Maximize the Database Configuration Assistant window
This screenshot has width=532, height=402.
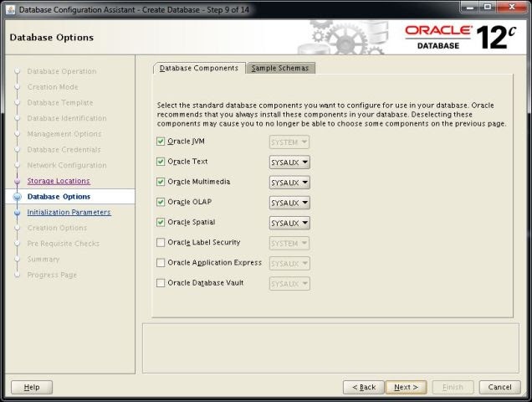(x=488, y=8)
